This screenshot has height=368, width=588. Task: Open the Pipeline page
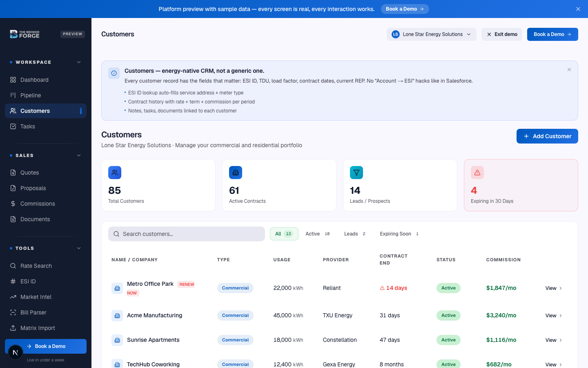pyautogui.click(x=46, y=95)
